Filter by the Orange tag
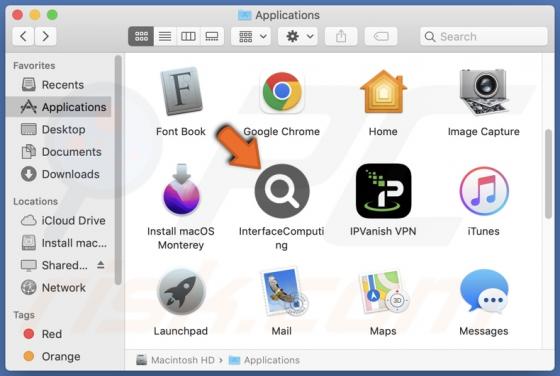The height and width of the screenshot is (376, 560). 59,356
